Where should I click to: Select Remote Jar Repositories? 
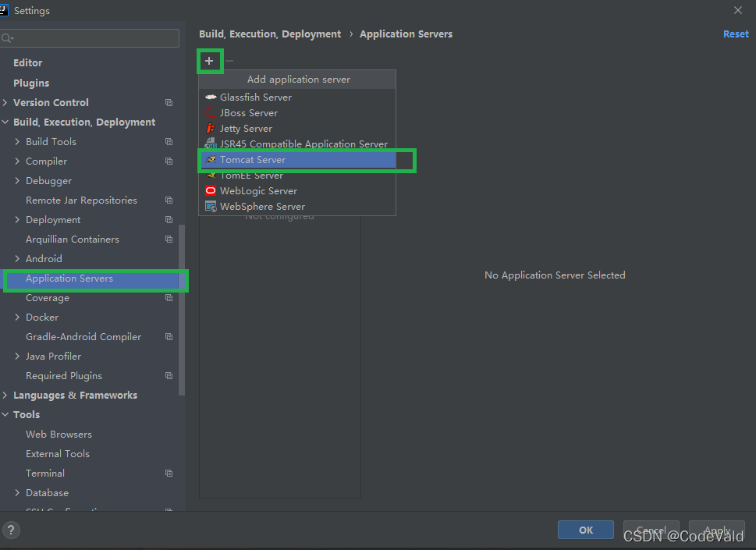[x=81, y=200]
